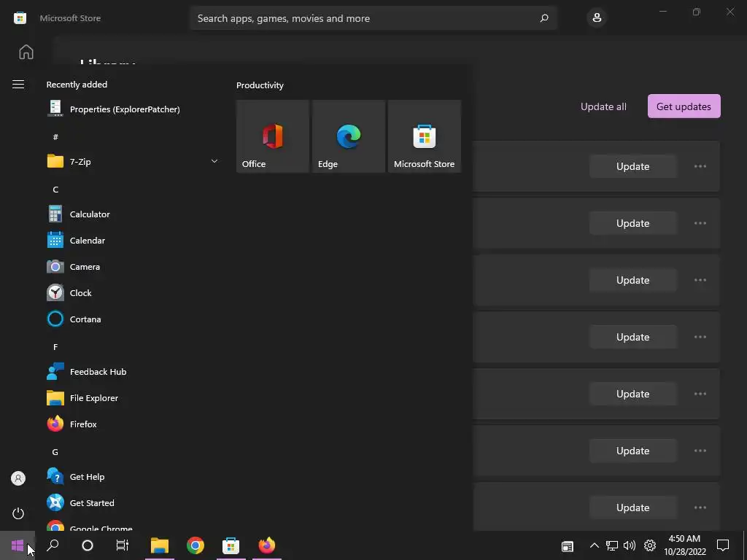Click Update all in the Store library
Image resolution: width=747 pixels, height=560 pixels.
click(x=603, y=106)
